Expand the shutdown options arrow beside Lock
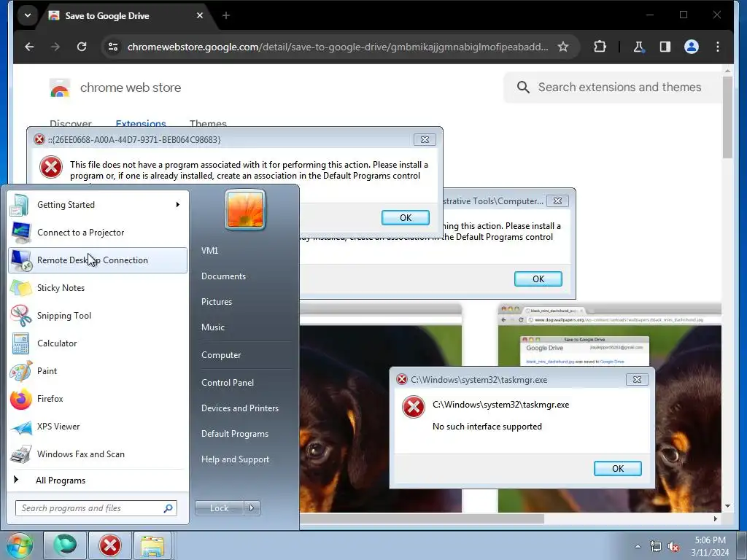The image size is (747, 560). coord(252,508)
